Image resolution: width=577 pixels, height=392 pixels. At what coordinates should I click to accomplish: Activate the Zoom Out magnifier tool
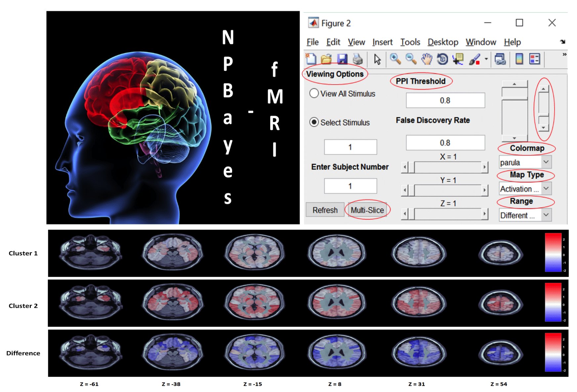[411, 59]
